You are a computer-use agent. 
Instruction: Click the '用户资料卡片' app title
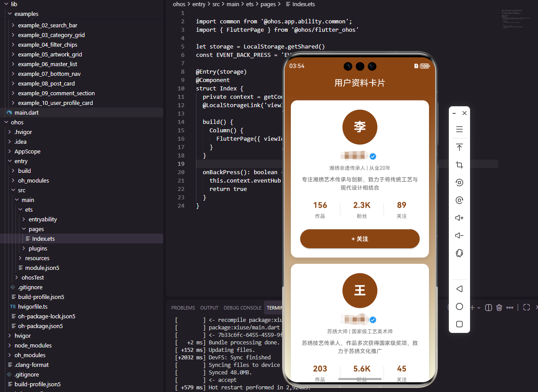coord(360,83)
